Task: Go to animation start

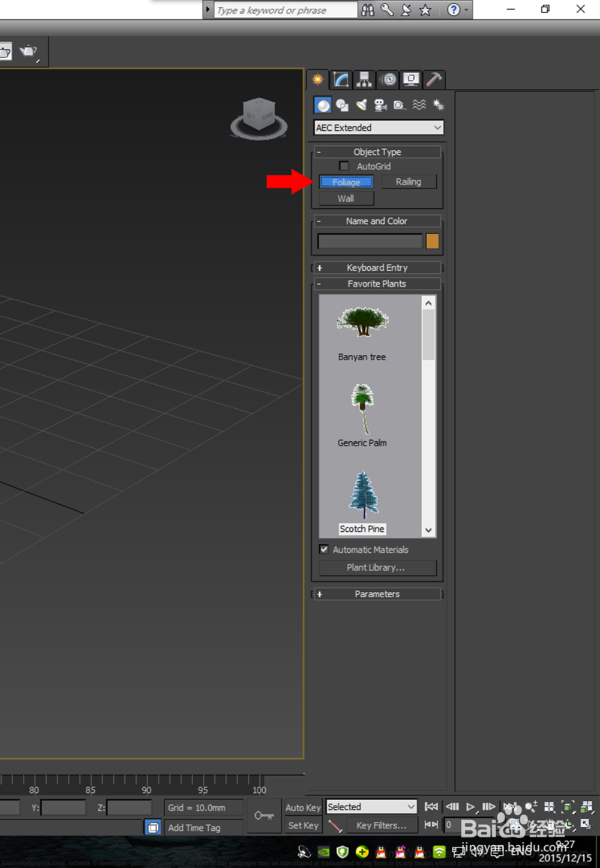Action: 431,807
